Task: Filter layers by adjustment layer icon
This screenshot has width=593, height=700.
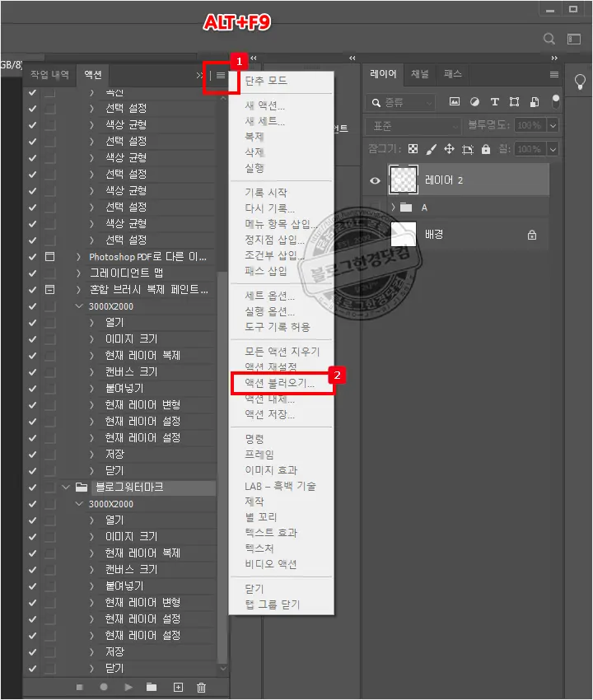Action: (474, 102)
